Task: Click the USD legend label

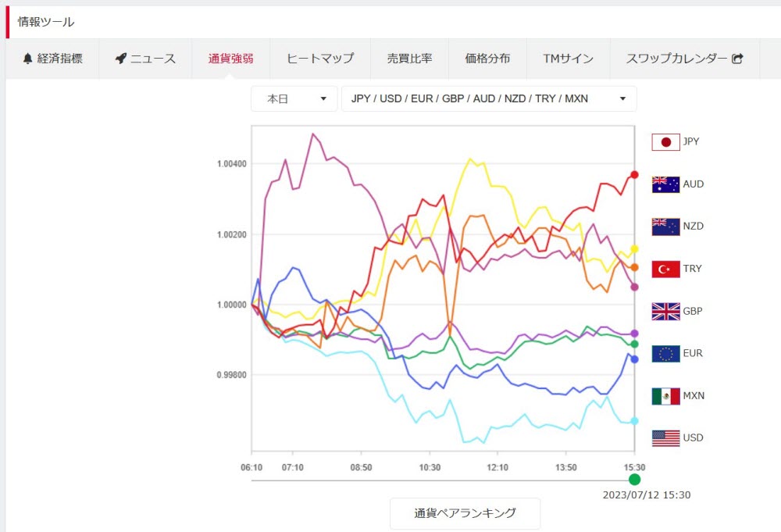Action: [x=694, y=437]
